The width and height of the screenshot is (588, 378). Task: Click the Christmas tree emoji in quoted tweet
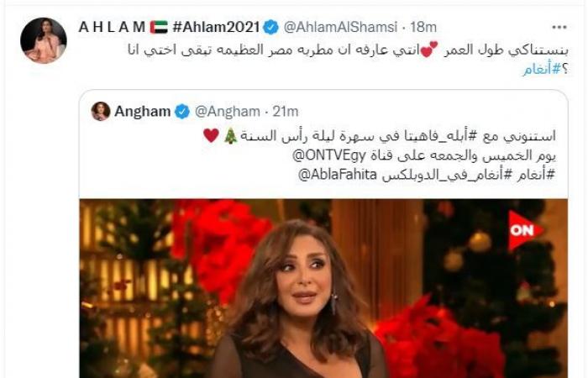pos(230,135)
